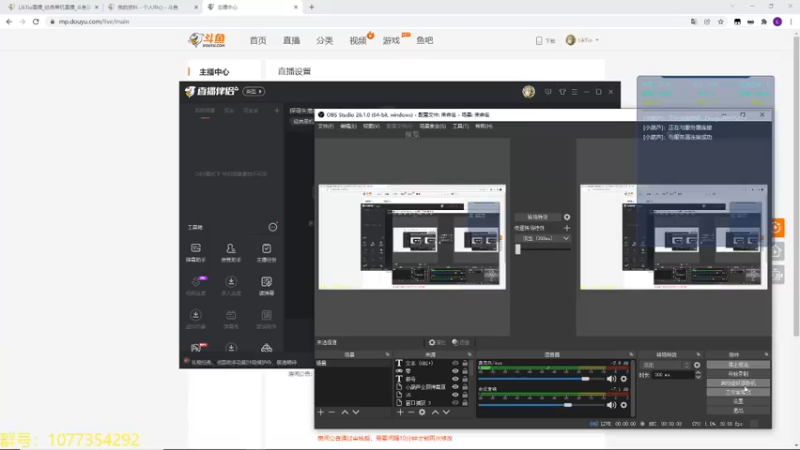Viewport: 800px width, 450px height.
Task: Open transition properties gear in scene transitions panel
Action: click(697, 365)
